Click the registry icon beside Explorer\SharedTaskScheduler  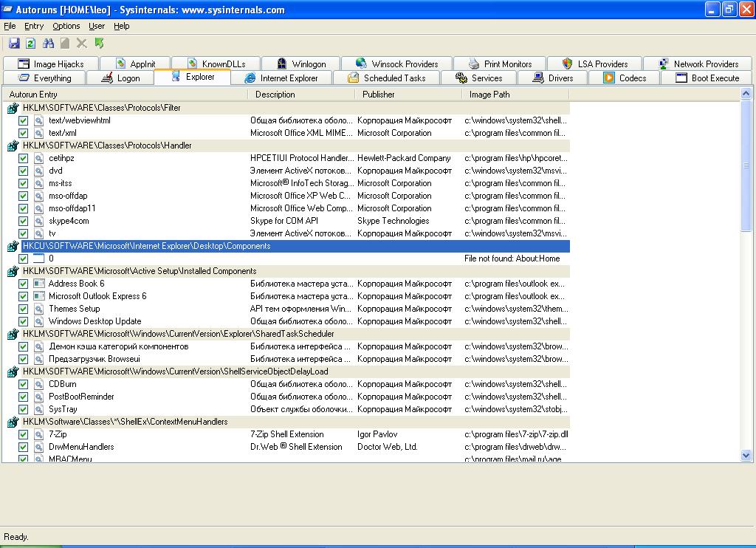click(x=13, y=334)
